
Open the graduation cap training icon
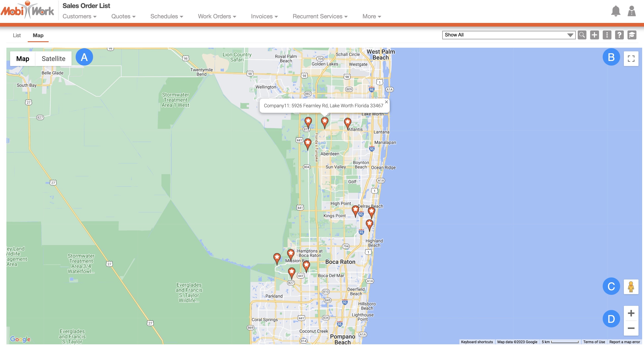pyautogui.click(x=632, y=35)
